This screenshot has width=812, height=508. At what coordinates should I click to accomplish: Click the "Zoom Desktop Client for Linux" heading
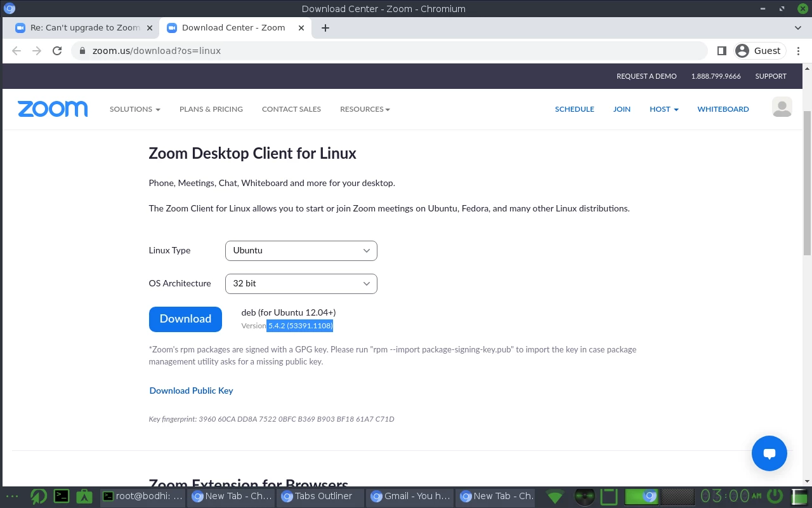[x=252, y=153]
